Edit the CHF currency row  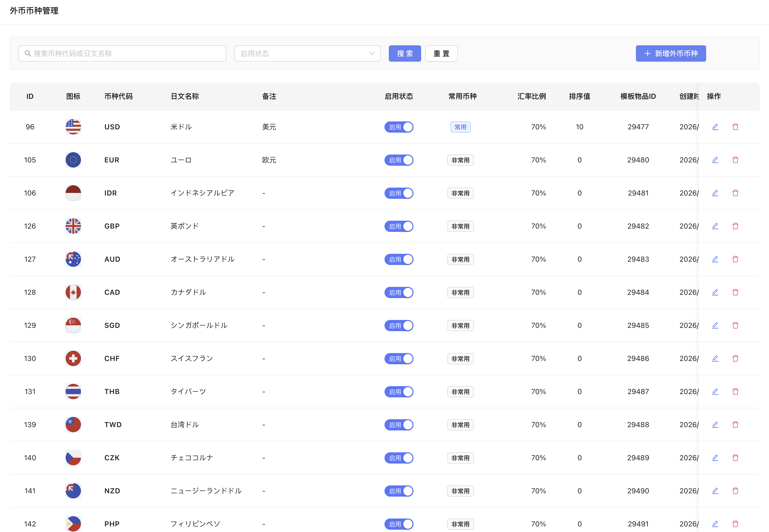point(715,358)
